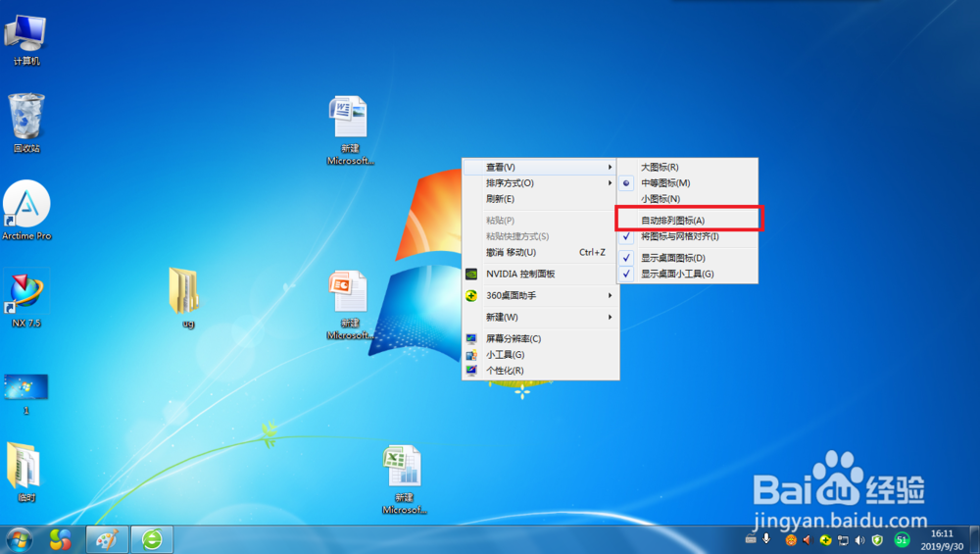Select 大图标(R) large icons option
This screenshot has height=554, width=980.
tap(688, 167)
